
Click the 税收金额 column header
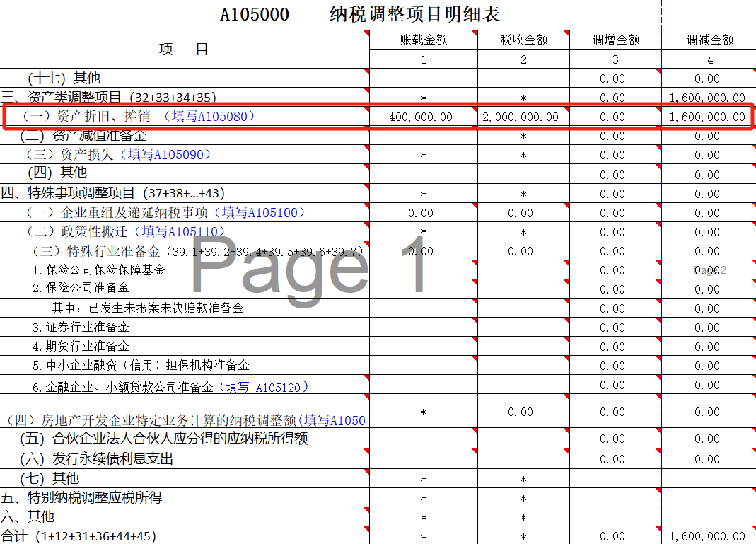523,40
